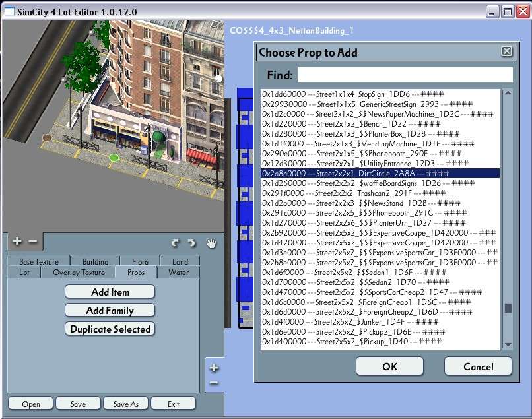Select $Pickup2_1D6E prop
Screen dimensions: 532x419
(x=380, y=331)
